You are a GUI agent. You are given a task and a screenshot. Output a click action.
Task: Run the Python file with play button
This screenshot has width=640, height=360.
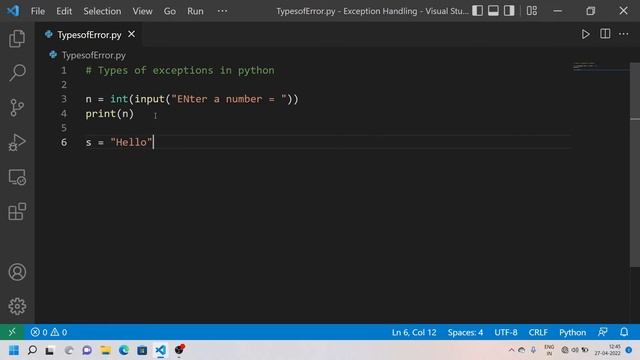pos(585,34)
